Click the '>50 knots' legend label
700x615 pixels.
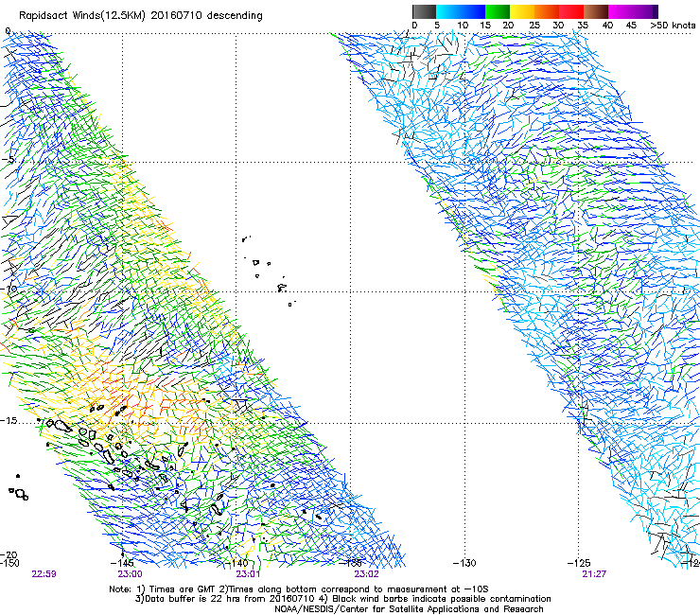(x=673, y=26)
